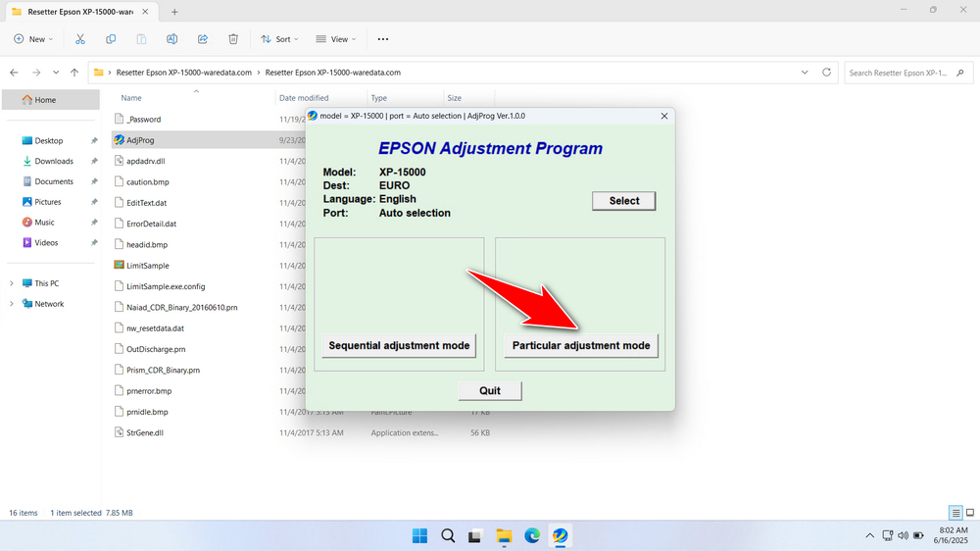Viewport: 980px width, 551px height.
Task: Close the AdjProg dialog window
Action: 664,116
